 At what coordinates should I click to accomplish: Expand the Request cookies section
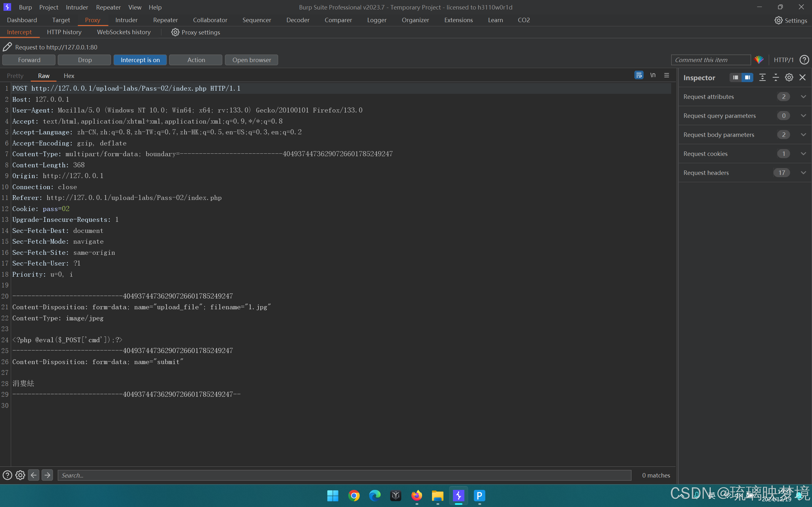point(803,154)
